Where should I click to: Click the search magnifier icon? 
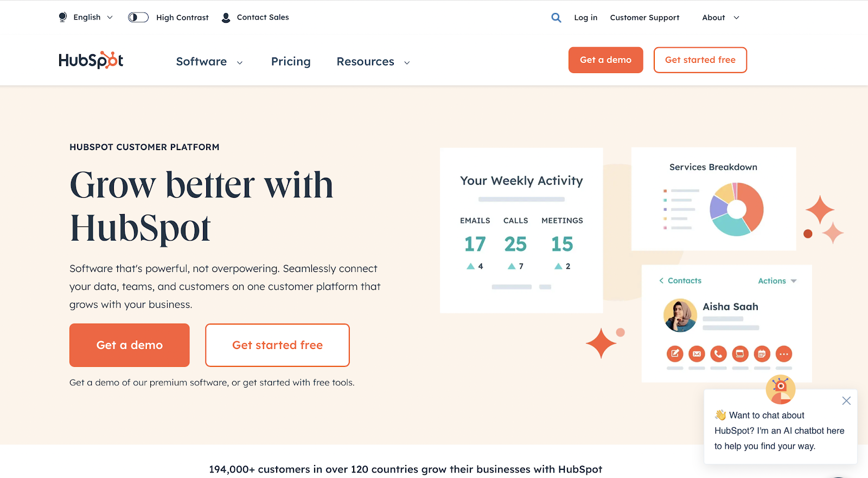coord(556,17)
